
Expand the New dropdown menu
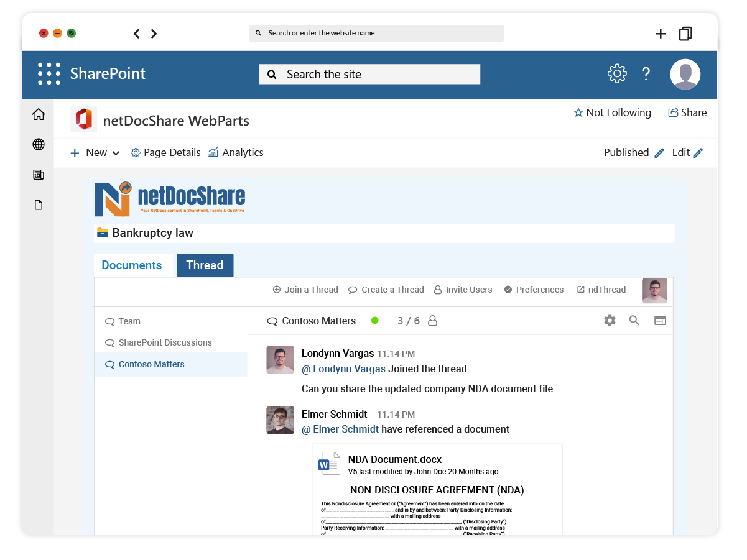click(x=95, y=153)
